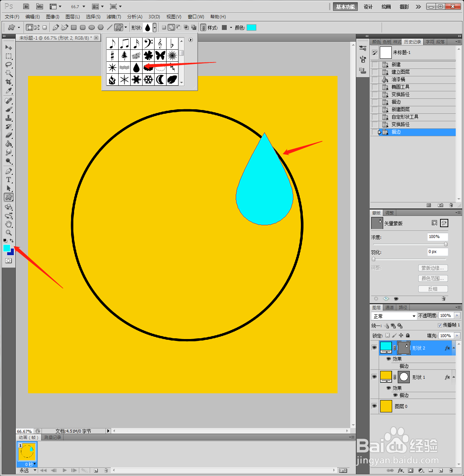Select the Move tool in the toolbox
Viewport: 464px width, 476px height.
pyautogui.click(x=9, y=48)
